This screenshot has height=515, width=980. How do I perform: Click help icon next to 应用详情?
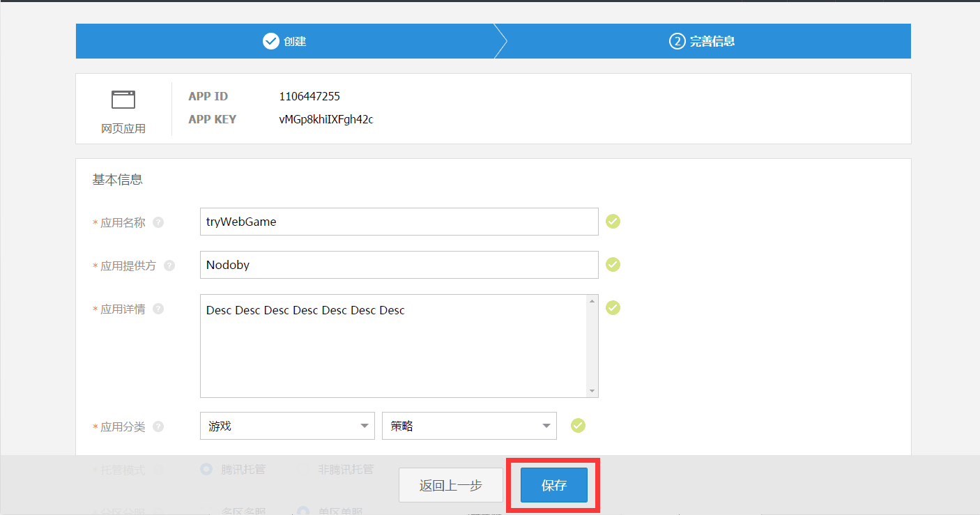click(x=158, y=309)
